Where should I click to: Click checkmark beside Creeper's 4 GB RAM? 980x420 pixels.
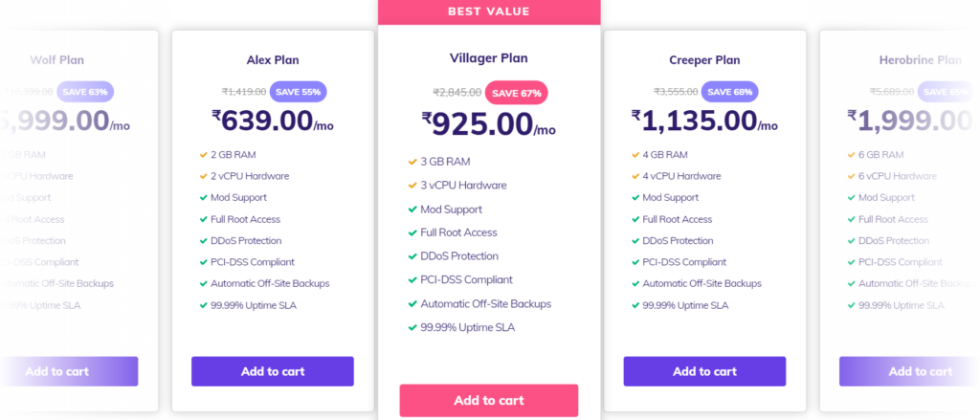tap(635, 155)
